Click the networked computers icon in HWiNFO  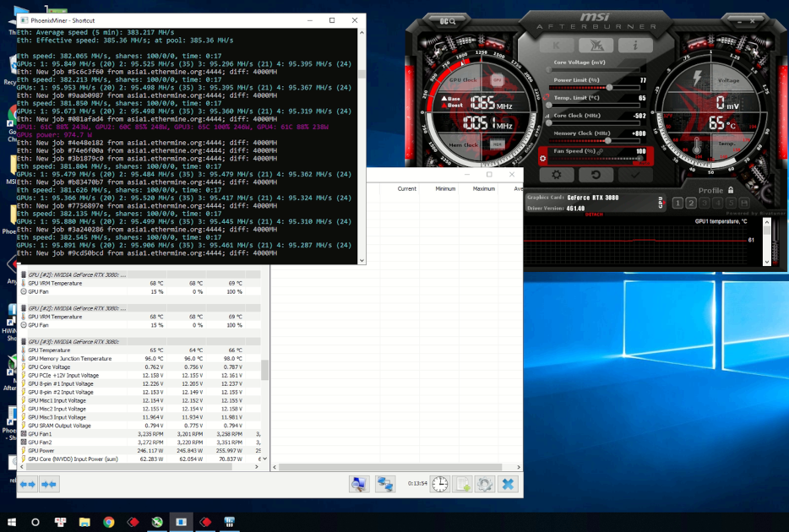(x=385, y=484)
